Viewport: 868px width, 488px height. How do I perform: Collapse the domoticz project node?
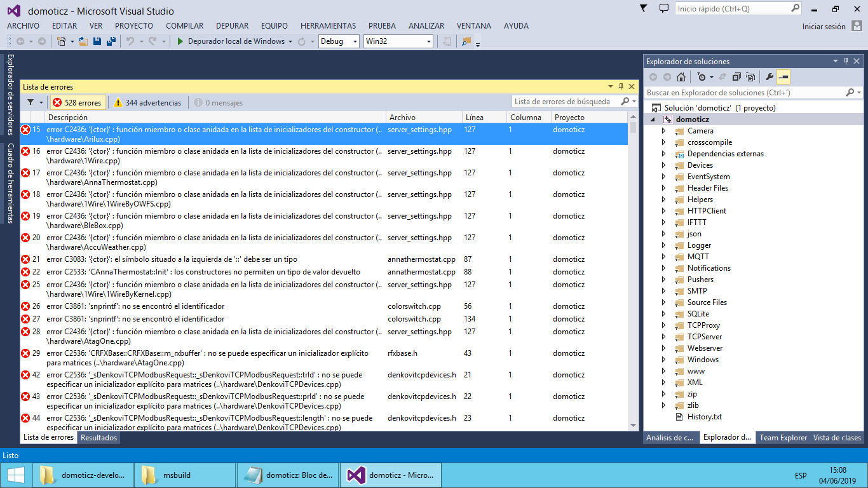[x=653, y=119]
